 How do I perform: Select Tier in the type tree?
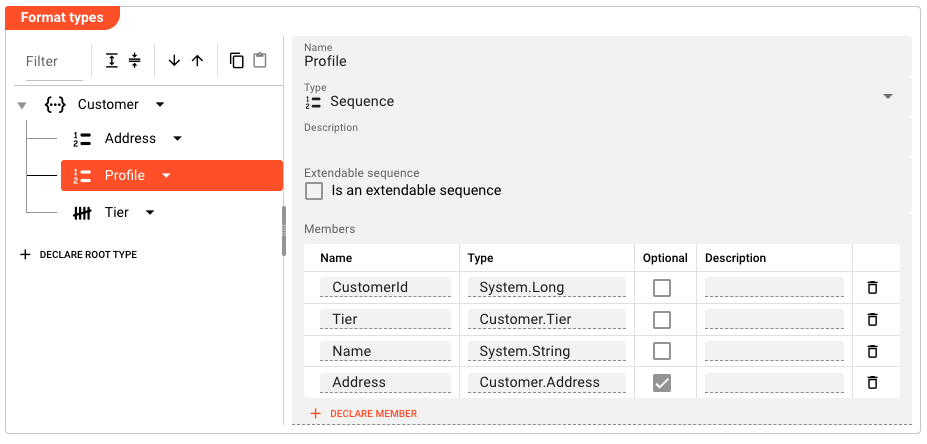click(116, 213)
